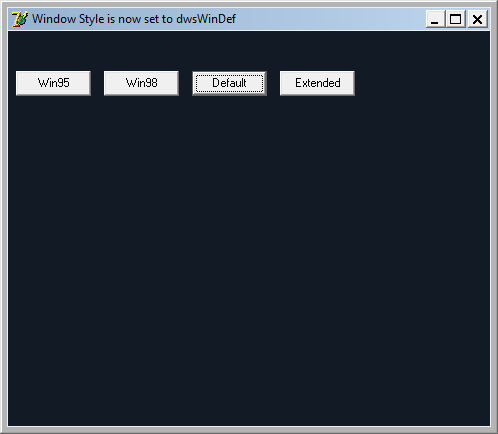
Task: Click the blue title bar's empty area
Action: click(x=330, y=19)
